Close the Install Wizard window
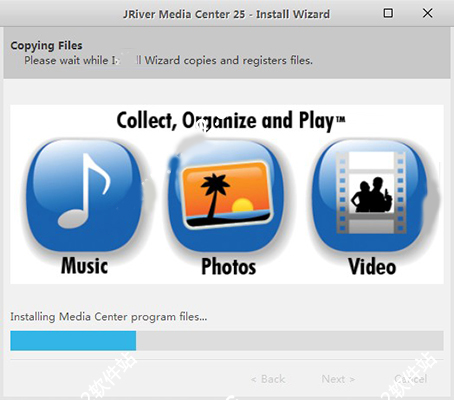454x400 pixels. 427,13
